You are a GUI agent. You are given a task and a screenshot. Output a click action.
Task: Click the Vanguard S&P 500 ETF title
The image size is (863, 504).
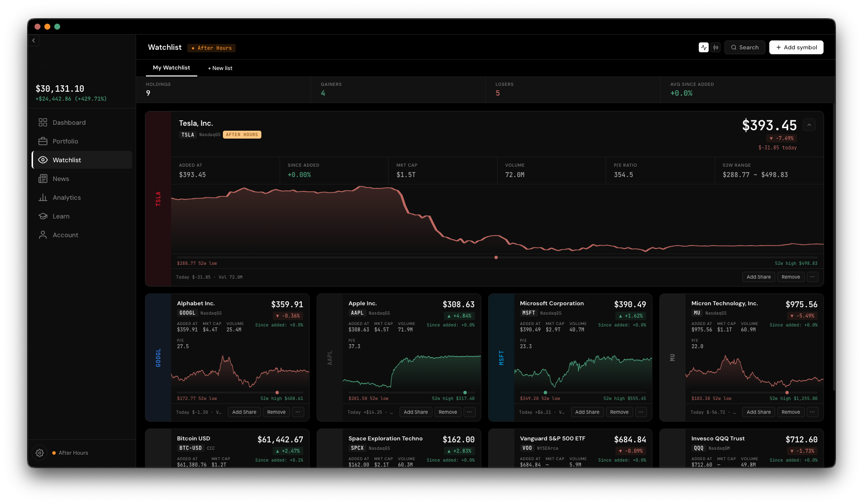coord(552,438)
